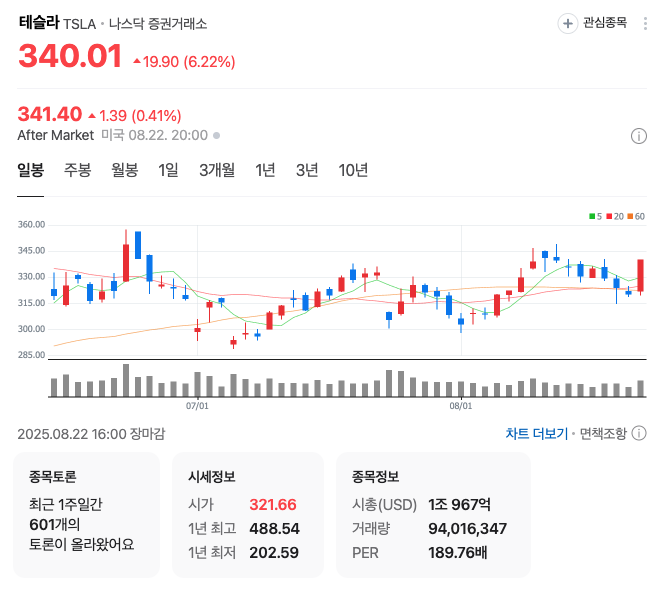Click the 미국 08.22. 20:00 timestamp
Image resolution: width=660 pixels, height=592 pixels.
pyautogui.click(x=154, y=135)
